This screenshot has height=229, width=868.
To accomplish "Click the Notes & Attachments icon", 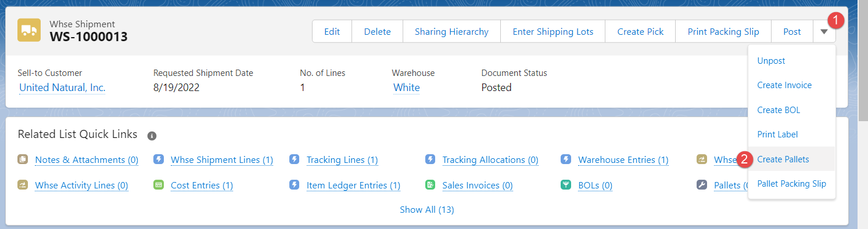I will (23, 159).
